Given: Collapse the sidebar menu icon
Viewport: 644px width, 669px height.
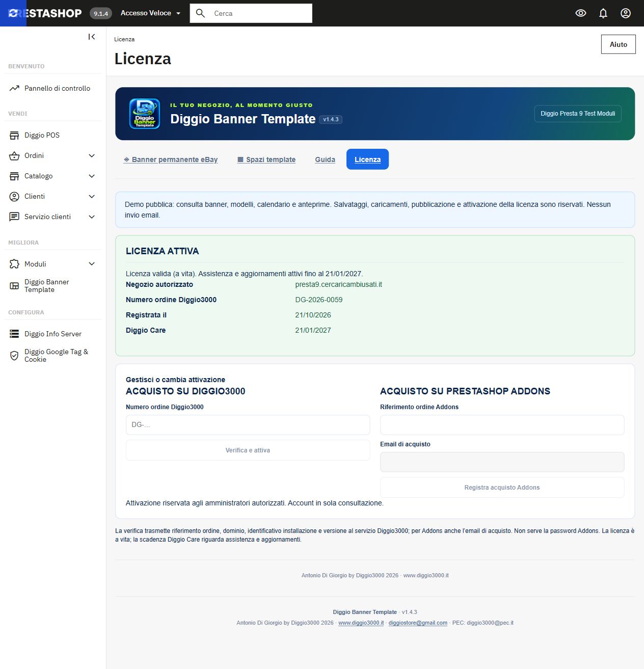Looking at the screenshot, I should [x=92, y=37].
